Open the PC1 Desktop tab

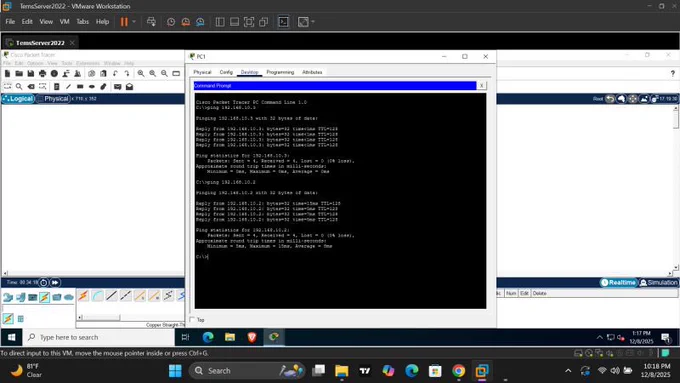249,72
